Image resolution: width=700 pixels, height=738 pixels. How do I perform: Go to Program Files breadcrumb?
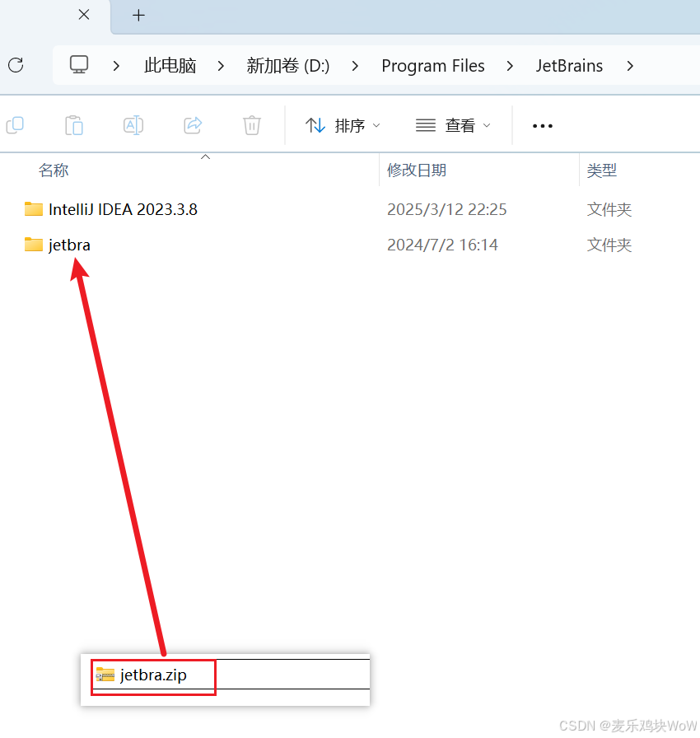tap(433, 66)
